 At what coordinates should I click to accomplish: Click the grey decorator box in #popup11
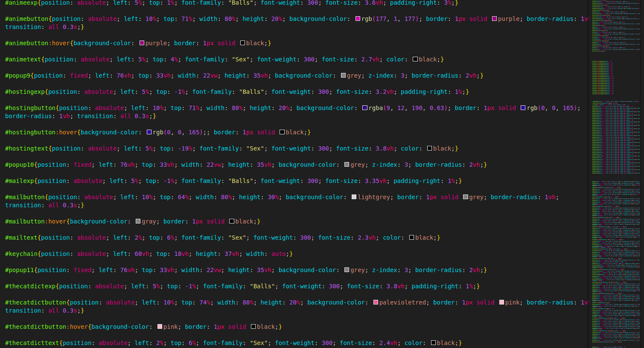pyautogui.click(x=346, y=270)
